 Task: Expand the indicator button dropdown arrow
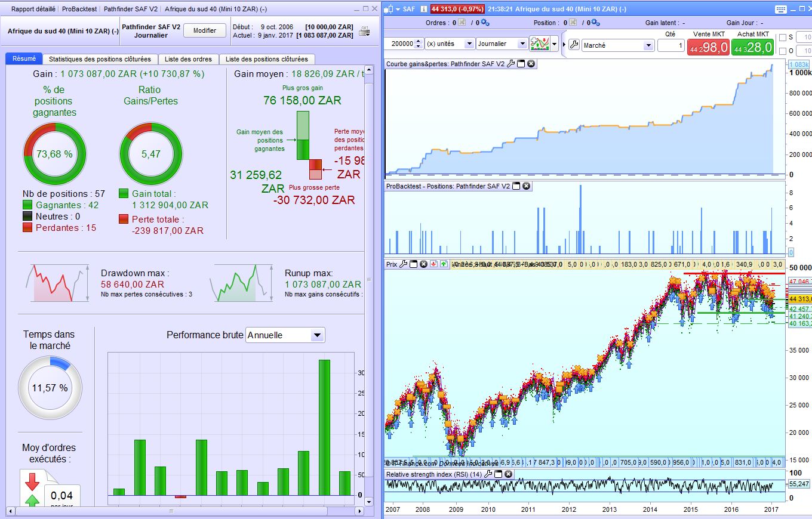555,45
